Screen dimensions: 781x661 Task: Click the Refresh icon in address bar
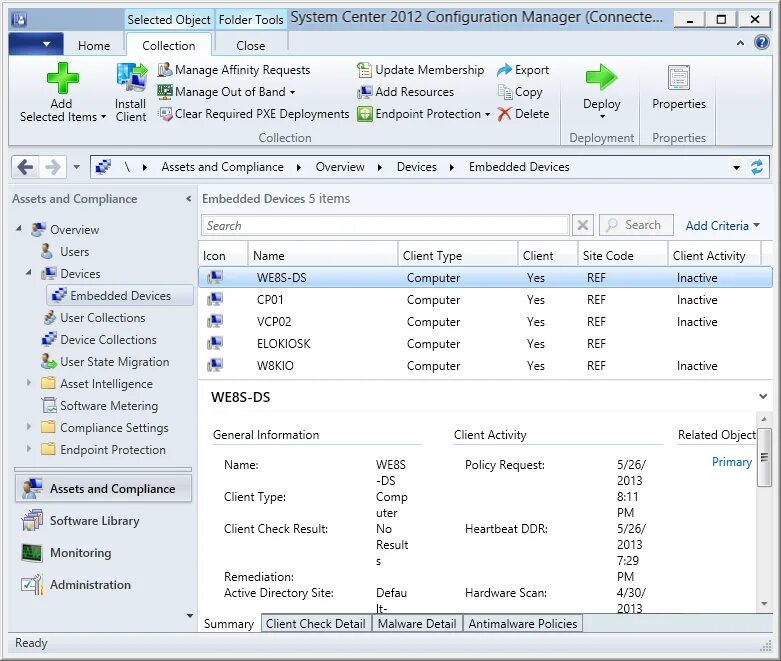click(757, 167)
